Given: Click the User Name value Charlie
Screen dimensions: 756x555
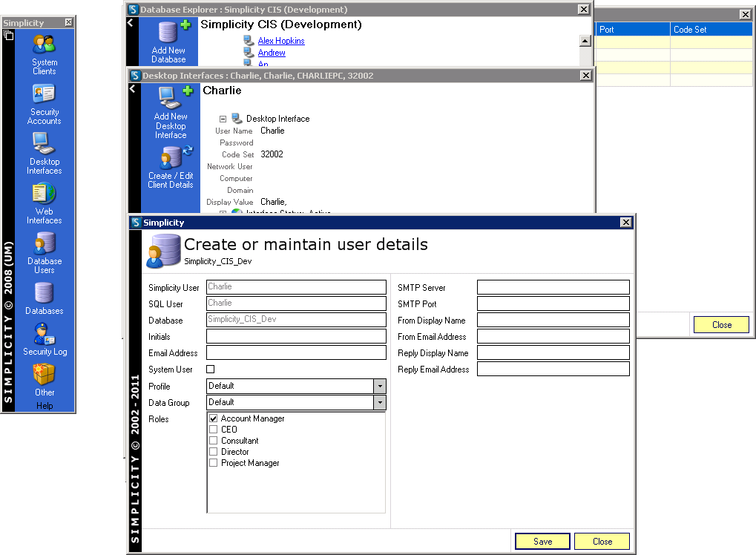Looking at the screenshot, I should (272, 131).
